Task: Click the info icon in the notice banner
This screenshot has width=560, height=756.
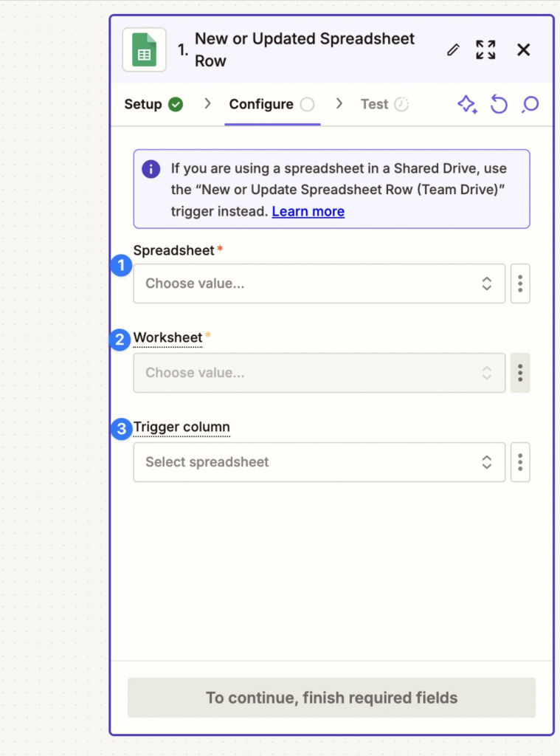Action: [151, 168]
